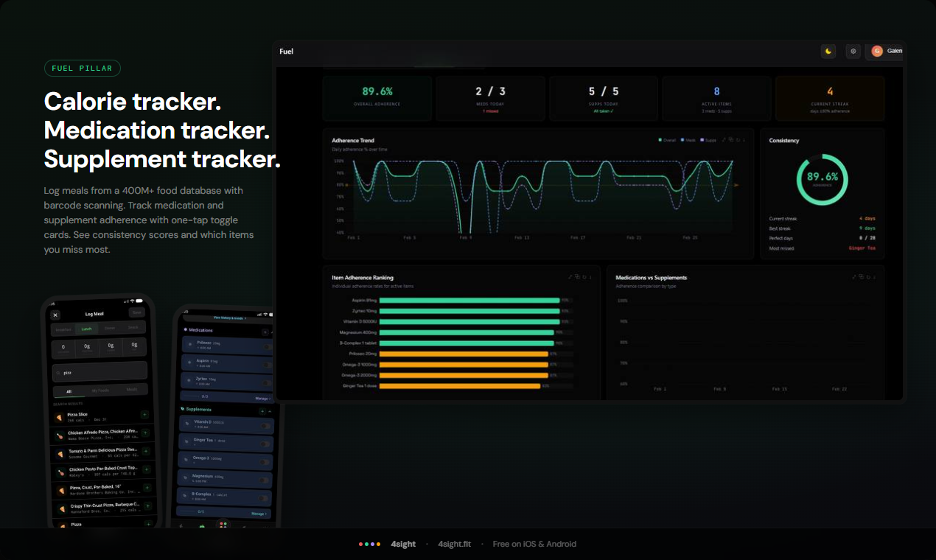Switch to the Meals tab
This screenshot has height=560, width=936.
coord(132,389)
